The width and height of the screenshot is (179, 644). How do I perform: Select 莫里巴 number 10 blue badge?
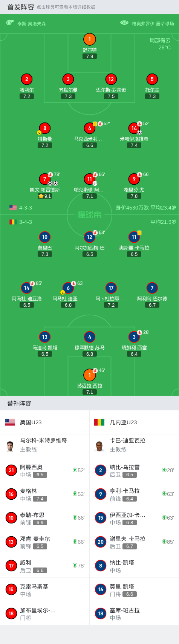coord(45,237)
